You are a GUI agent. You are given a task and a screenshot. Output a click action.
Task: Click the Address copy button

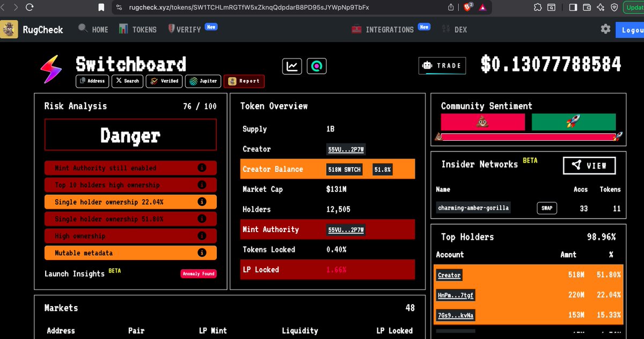(92, 81)
